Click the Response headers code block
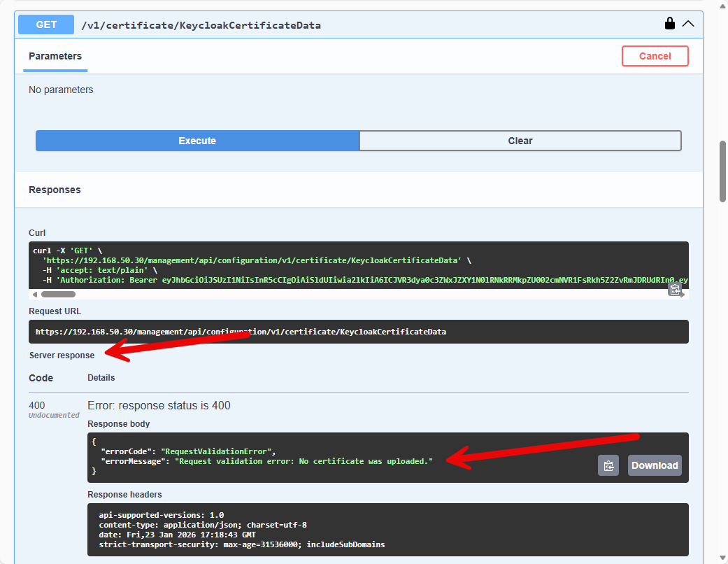Viewport: 728px width, 564px height. (387, 530)
